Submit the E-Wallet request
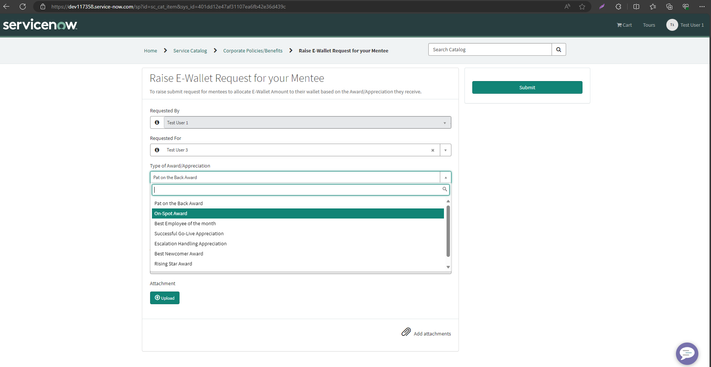 [x=527, y=88]
